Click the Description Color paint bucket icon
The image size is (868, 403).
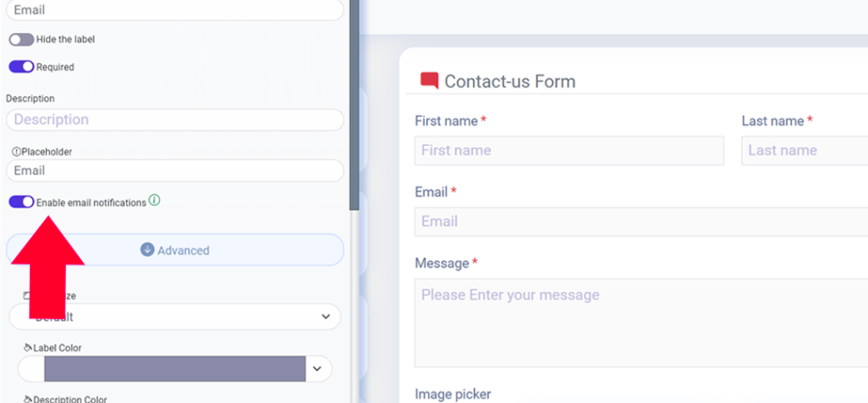28,399
